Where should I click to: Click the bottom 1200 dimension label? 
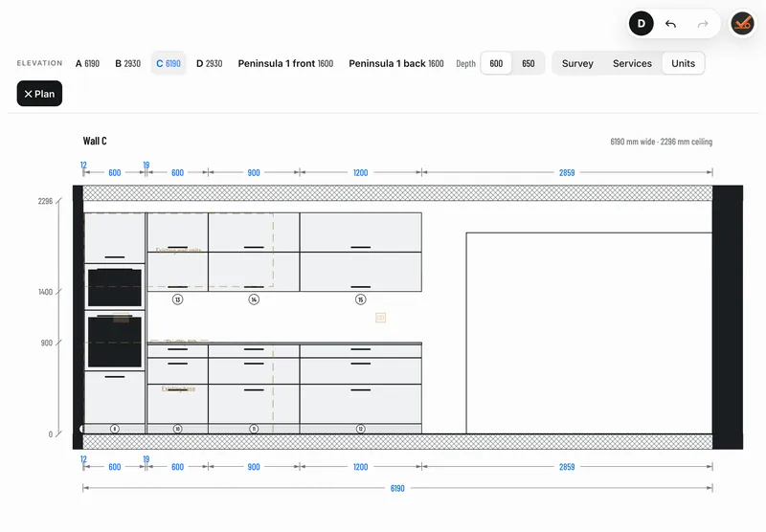click(361, 467)
